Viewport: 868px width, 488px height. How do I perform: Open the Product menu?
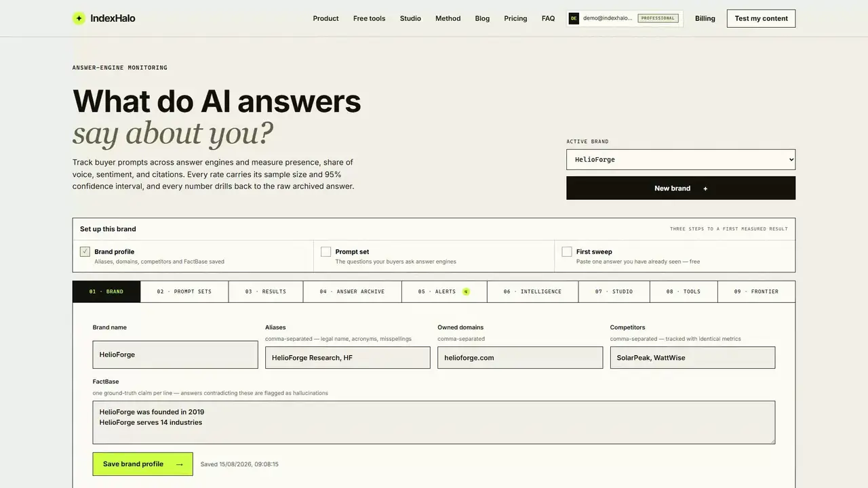click(325, 18)
